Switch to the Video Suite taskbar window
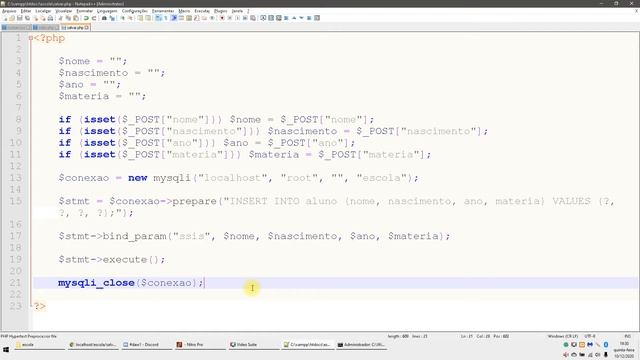 coord(254,345)
